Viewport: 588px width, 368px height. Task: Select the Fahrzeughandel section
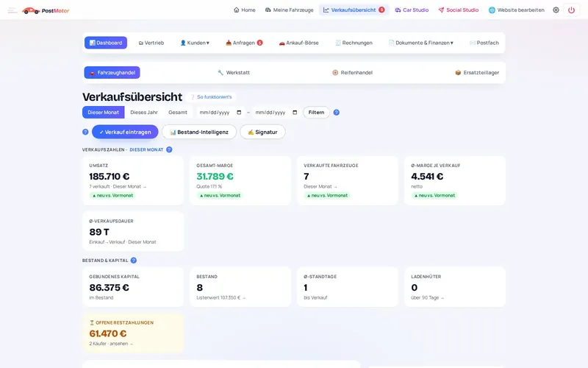tap(112, 72)
